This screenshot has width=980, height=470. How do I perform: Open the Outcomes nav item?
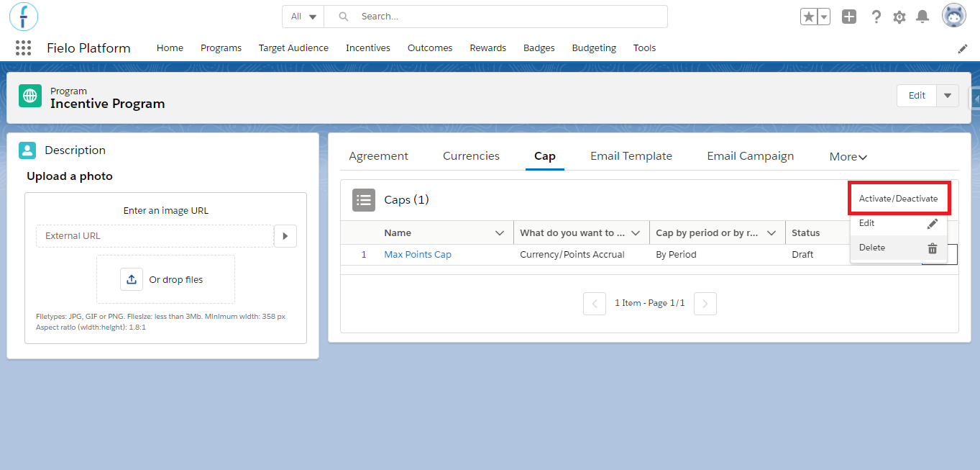pyautogui.click(x=430, y=48)
